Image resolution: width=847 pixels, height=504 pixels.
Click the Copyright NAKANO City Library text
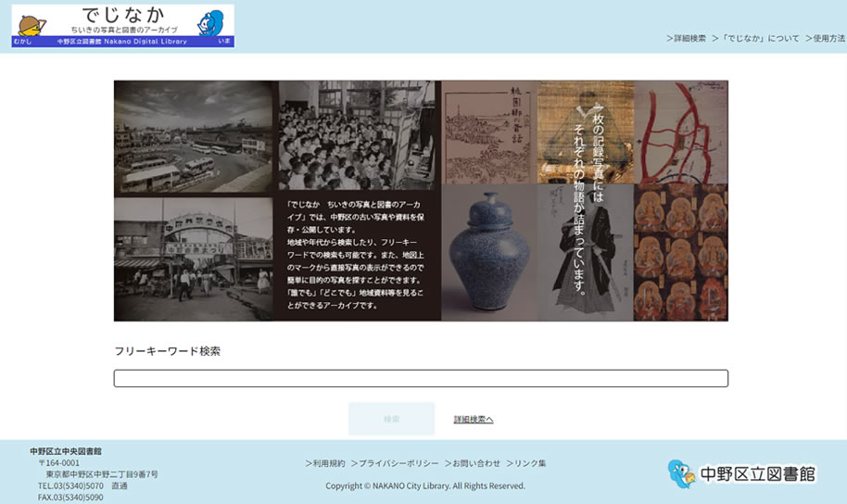425,485
